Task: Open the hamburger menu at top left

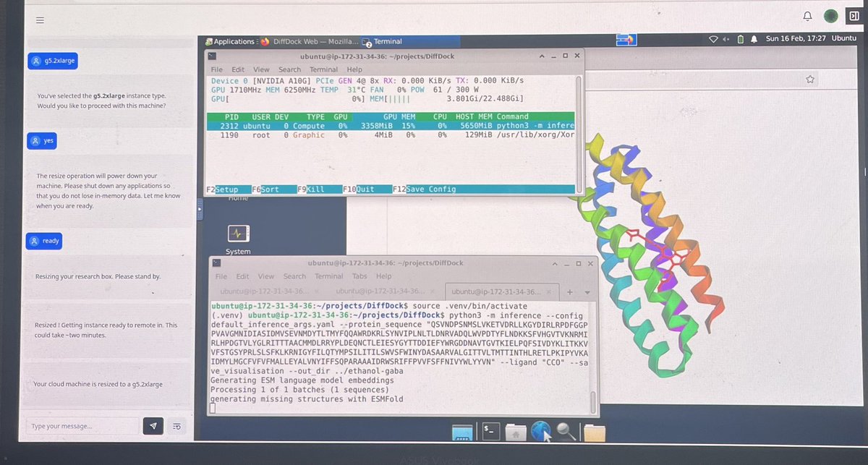Action: pyautogui.click(x=40, y=21)
